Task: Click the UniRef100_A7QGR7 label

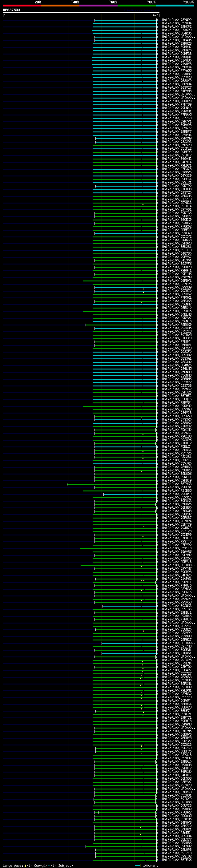Action: click(176, 812)
